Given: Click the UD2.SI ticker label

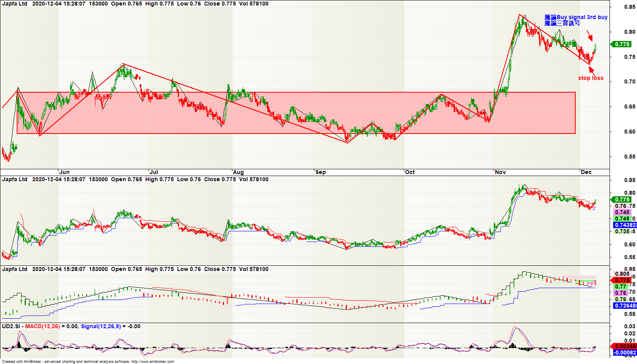Looking at the screenshot, I should click(11, 326).
